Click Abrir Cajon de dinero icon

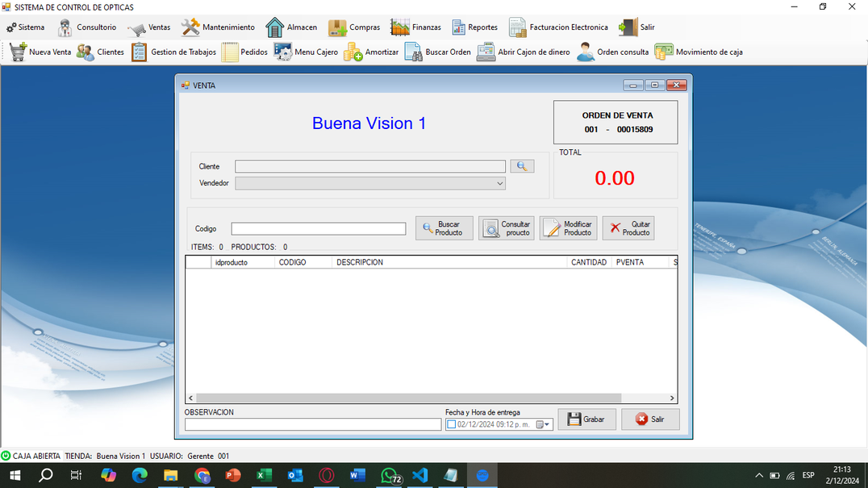486,52
